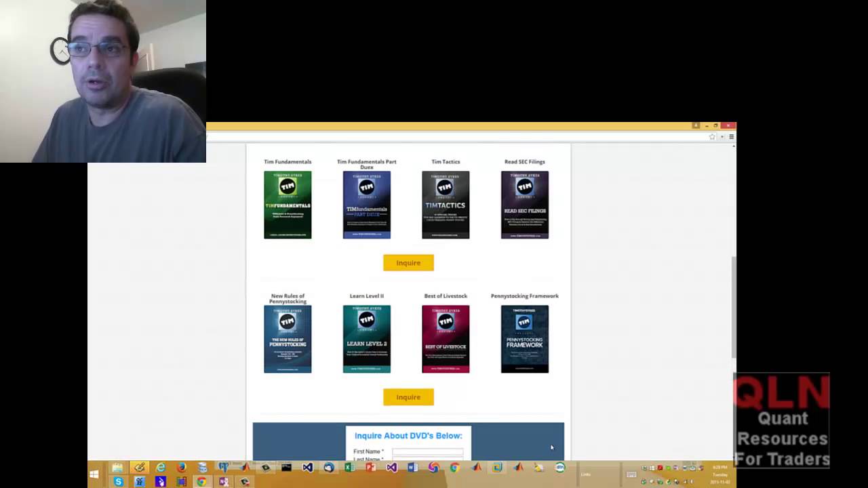Screen dimensions: 868x488
Task: Click the 'Read SEC Filings' title text
Action: [524, 161]
